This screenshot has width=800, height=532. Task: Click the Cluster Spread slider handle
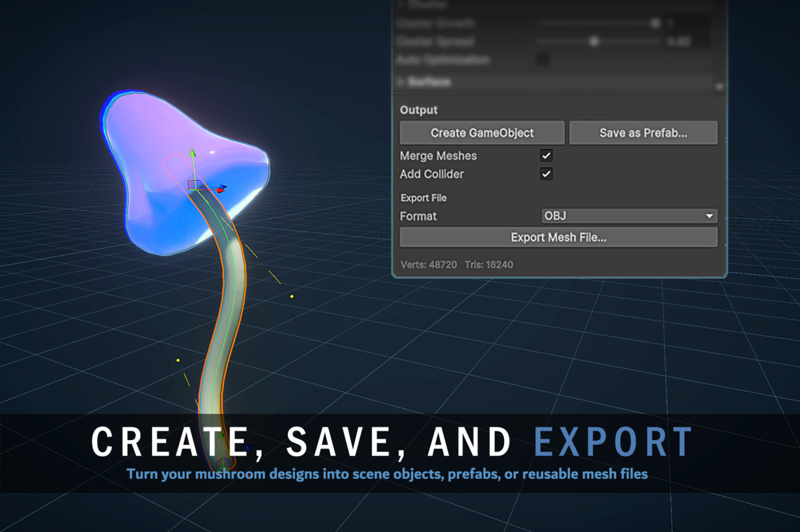pyautogui.click(x=593, y=41)
